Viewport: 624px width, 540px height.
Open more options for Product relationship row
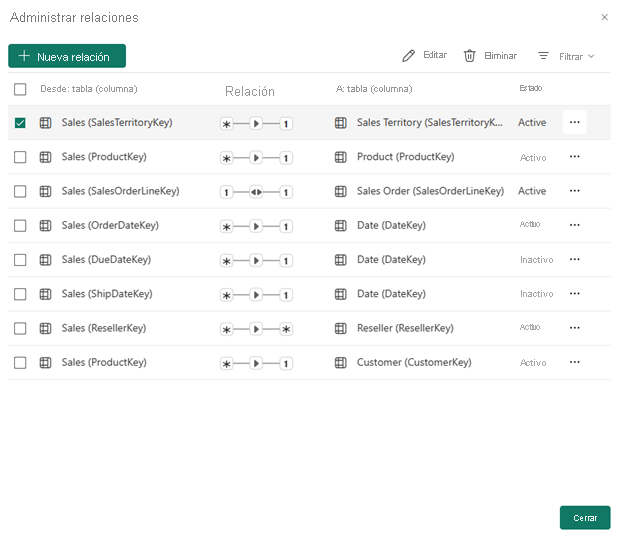pos(574,156)
